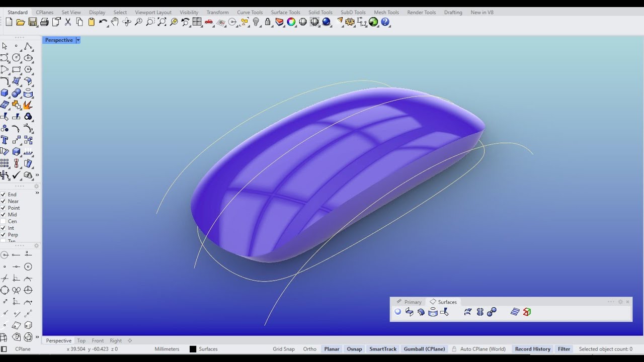Open the Surfaces layer selector in status bar
Image resolution: width=644 pixels, height=362 pixels.
(x=208, y=349)
